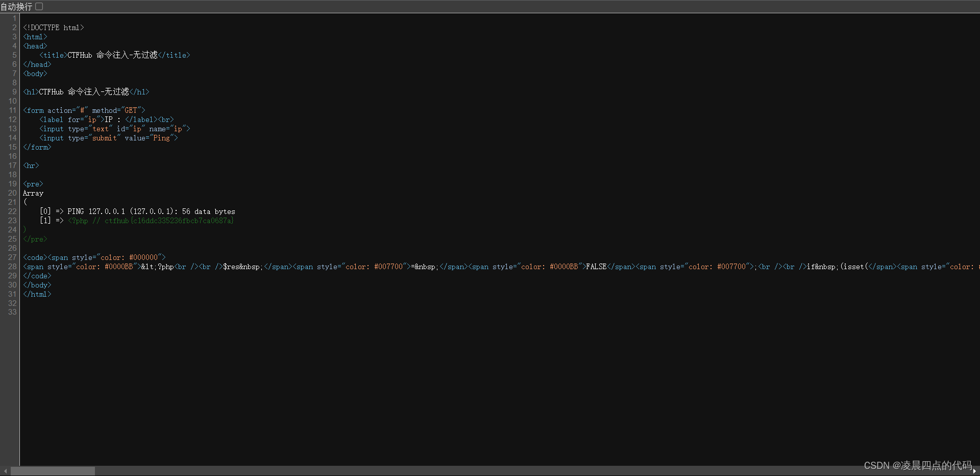Click line number 23 in gutter

[x=12, y=221]
